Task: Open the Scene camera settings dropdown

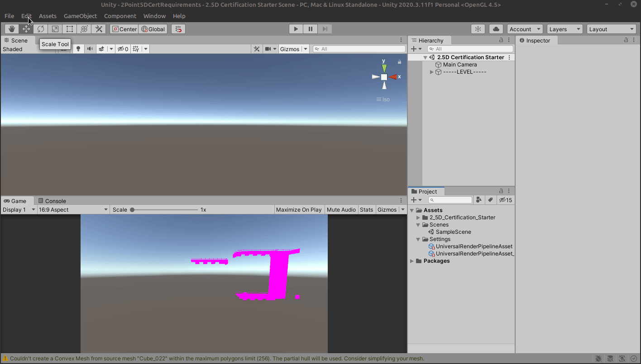Action: tap(270, 49)
